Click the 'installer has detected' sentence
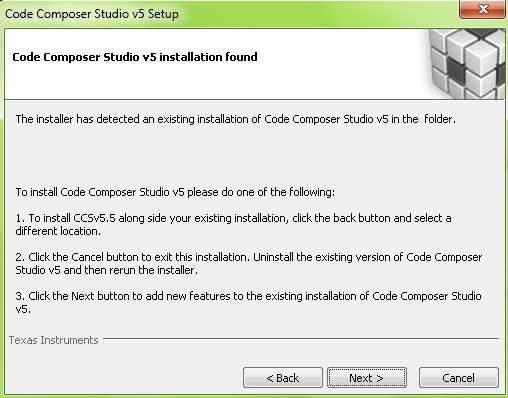 pyautogui.click(x=235, y=119)
